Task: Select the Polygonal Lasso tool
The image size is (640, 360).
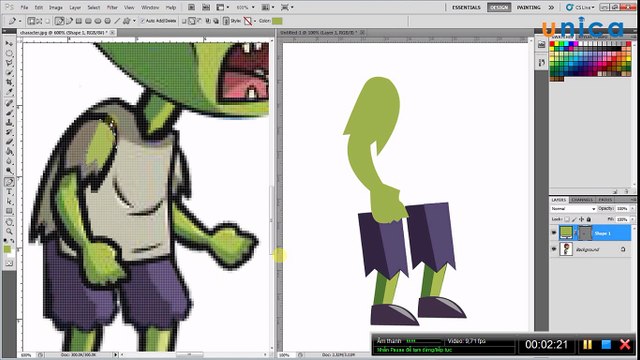Action: click(9, 63)
